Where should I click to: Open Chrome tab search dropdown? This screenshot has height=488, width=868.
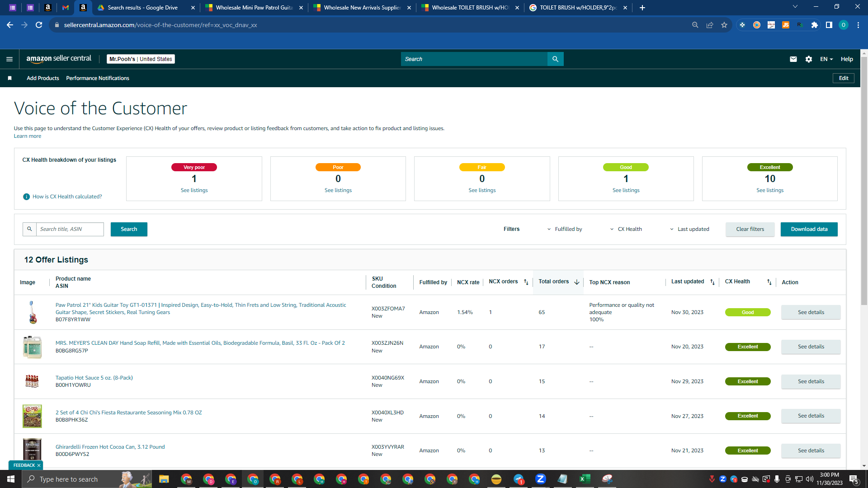coord(795,7)
